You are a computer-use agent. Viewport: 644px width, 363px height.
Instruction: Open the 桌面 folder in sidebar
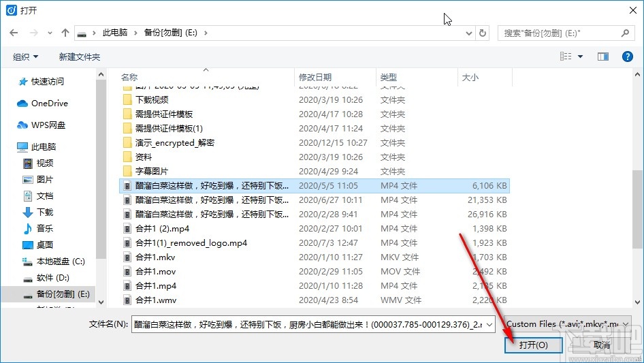(x=38, y=245)
